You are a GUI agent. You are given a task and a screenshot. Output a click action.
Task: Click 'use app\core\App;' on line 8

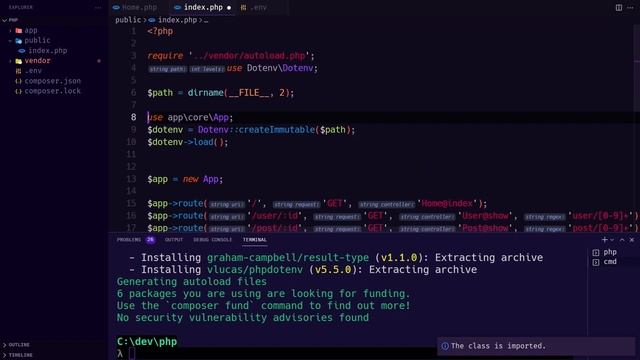[190, 118]
